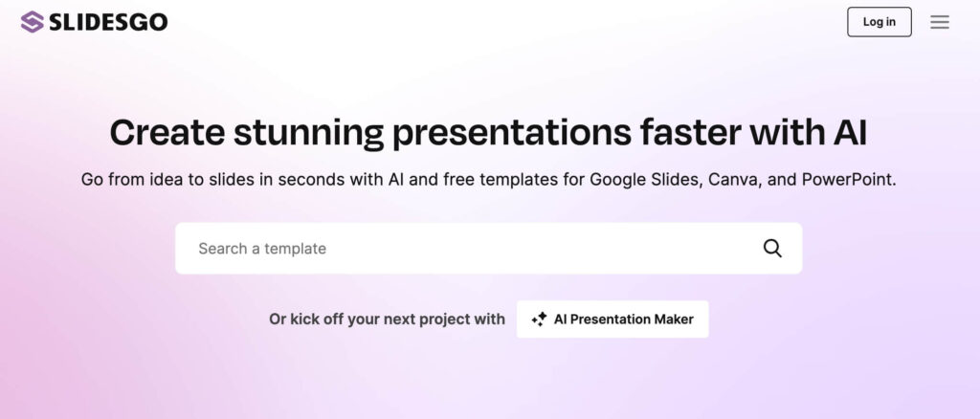The image size is (980, 419).
Task: Click the Log in button
Action: pyautogui.click(x=880, y=22)
